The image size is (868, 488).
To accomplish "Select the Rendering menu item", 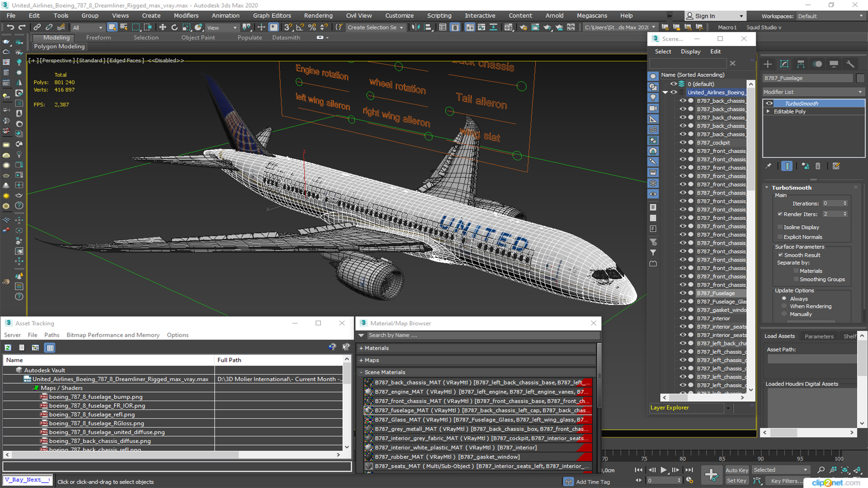I will click(x=320, y=15).
